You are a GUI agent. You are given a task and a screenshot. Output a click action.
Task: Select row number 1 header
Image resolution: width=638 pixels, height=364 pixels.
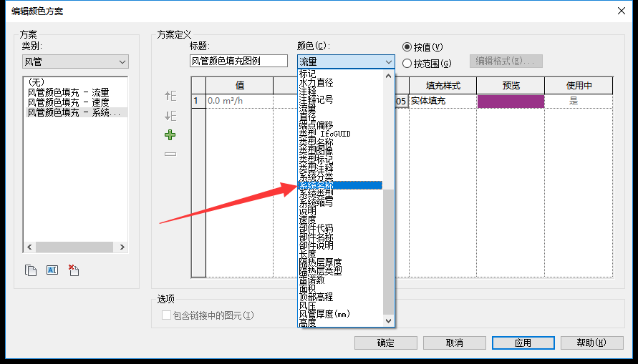coord(198,101)
